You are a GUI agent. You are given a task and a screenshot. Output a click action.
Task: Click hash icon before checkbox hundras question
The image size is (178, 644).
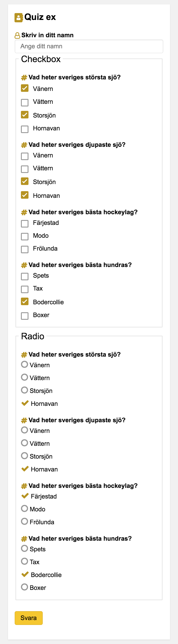tap(24, 265)
